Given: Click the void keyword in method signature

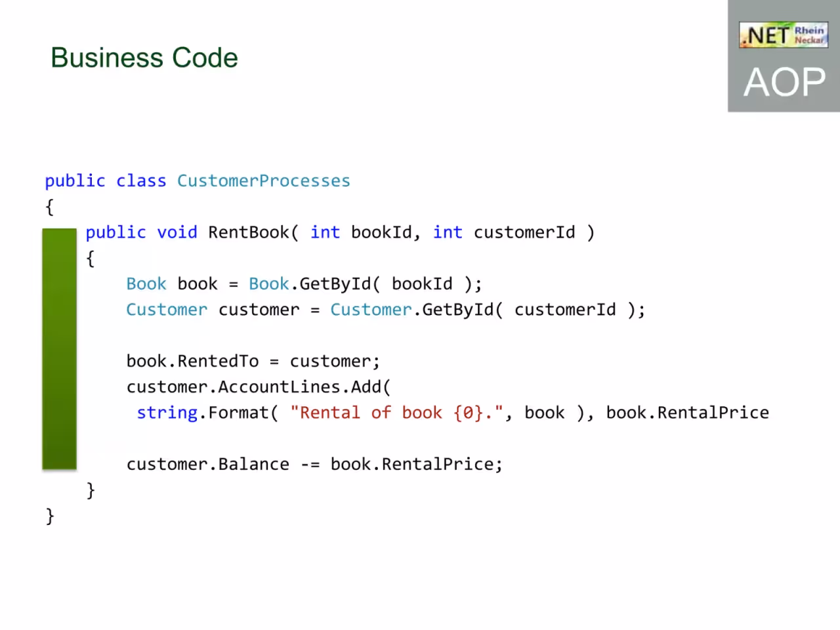Looking at the screenshot, I should [177, 232].
